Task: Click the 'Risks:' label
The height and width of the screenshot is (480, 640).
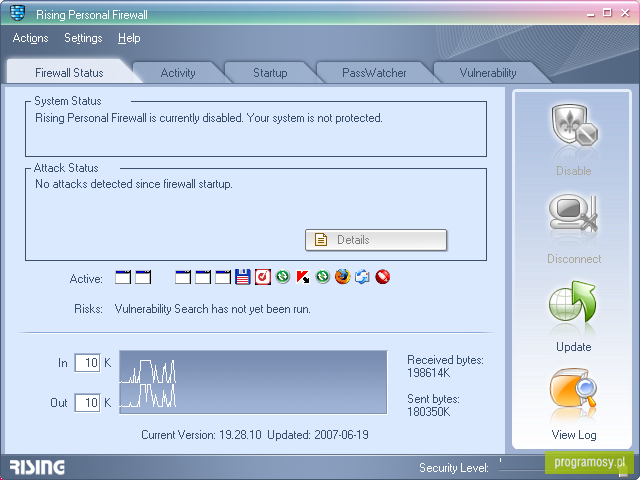Action: (88, 309)
